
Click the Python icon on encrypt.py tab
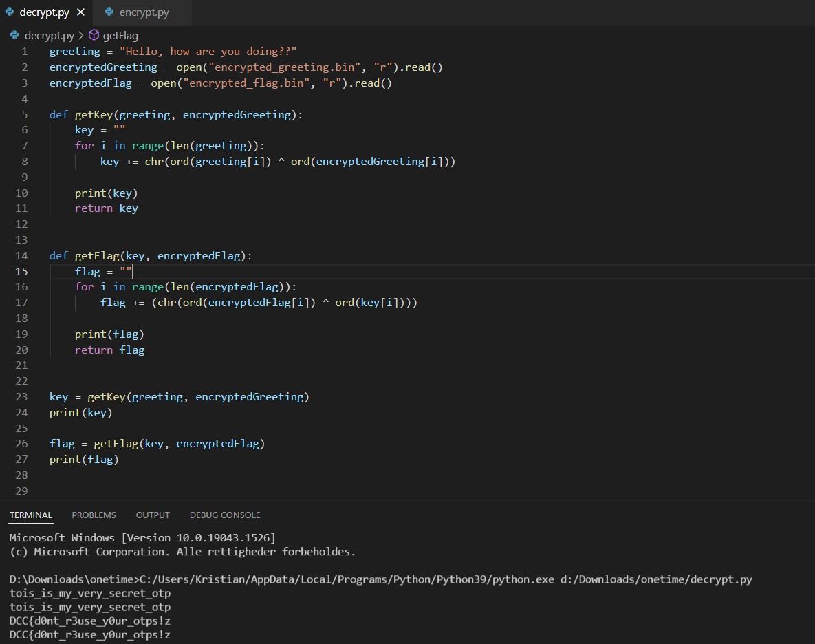coord(109,12)
